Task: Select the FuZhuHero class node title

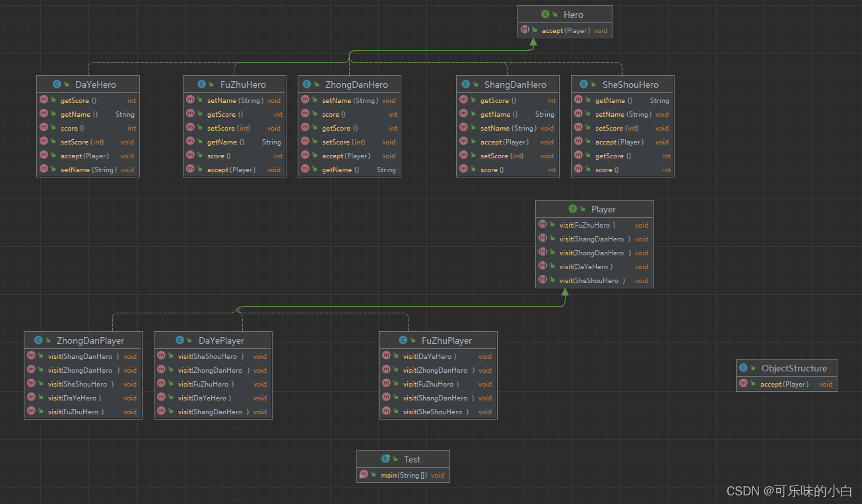Action: pos(244,84)
